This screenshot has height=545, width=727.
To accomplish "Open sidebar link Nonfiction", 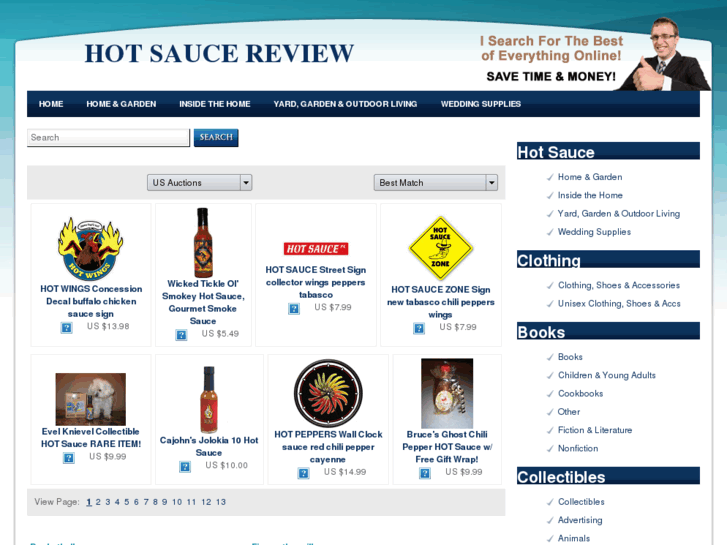I will point(578,449).
